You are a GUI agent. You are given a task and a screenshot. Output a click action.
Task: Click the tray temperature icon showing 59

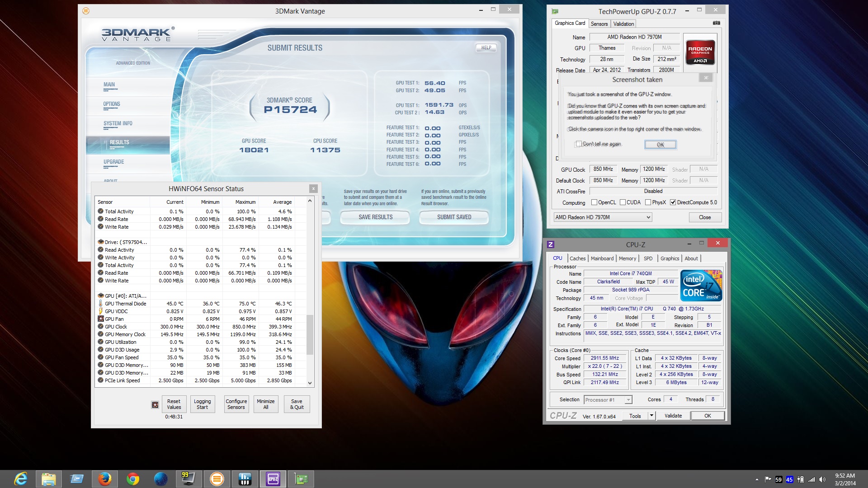(778, 480)
